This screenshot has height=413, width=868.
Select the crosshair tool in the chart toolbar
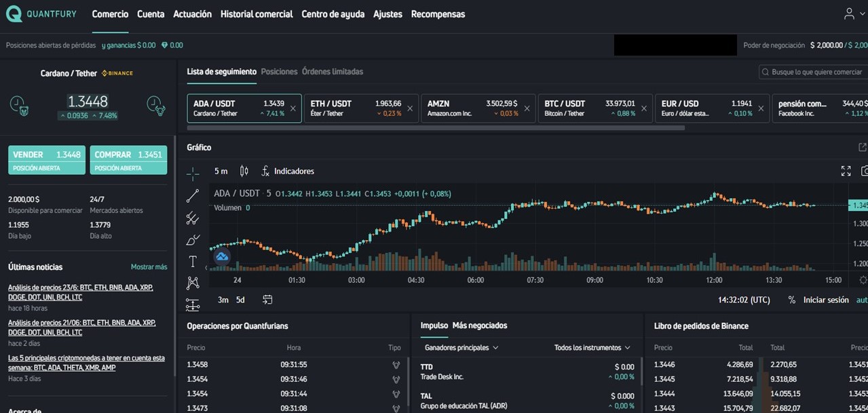pos(193,175)
